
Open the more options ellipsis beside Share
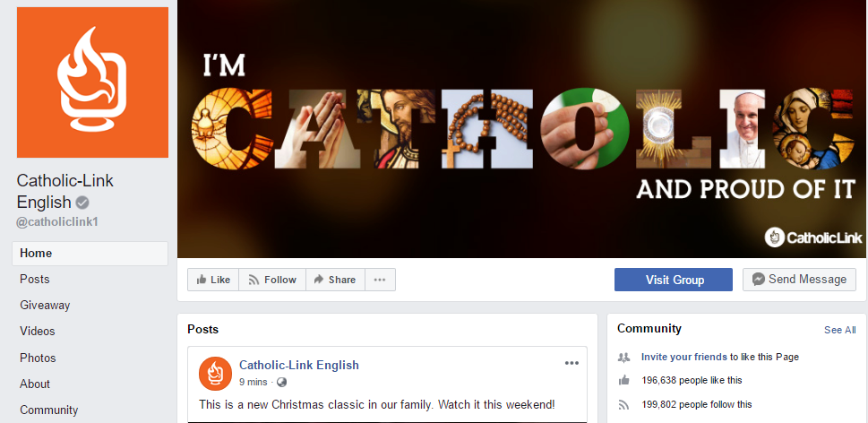pos(380,280)
